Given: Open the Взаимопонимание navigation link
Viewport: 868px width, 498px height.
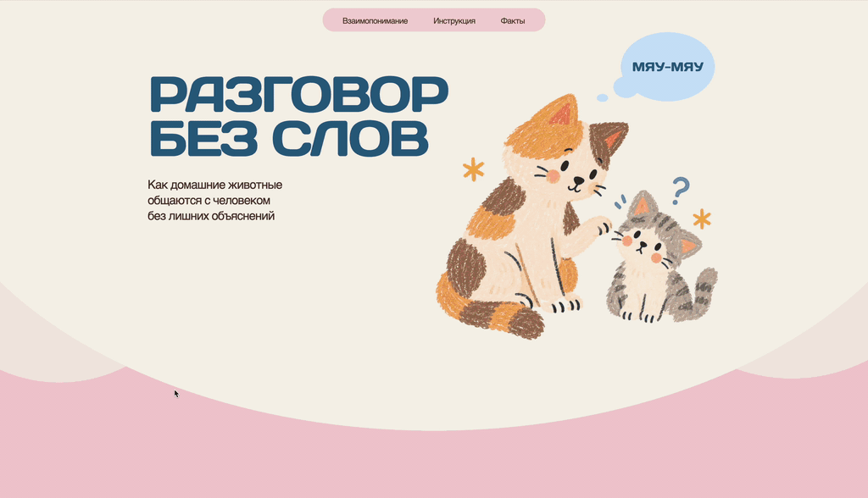Looking at the screenshot, I should coord(375,21).
